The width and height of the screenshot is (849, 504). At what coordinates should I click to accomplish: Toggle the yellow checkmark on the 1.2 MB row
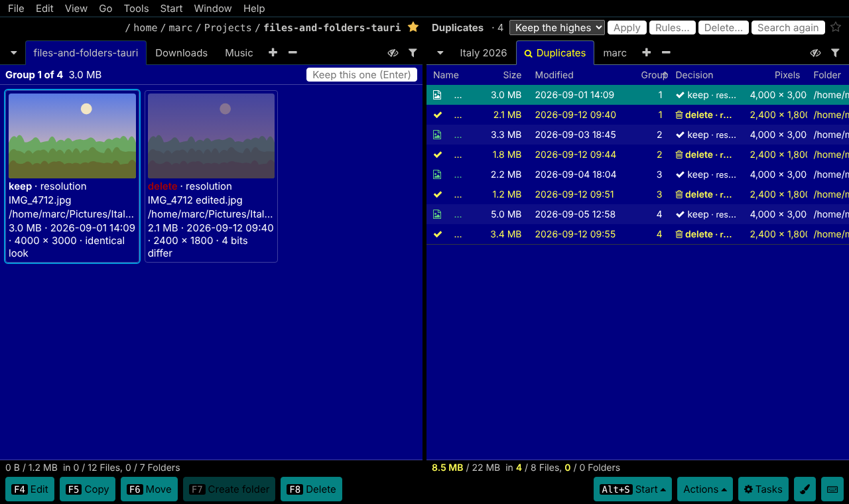[x=437, y=194]
